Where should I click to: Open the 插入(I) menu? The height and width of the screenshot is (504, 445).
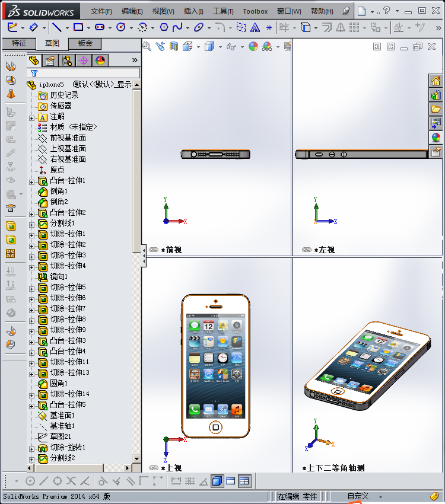tap(193, 11)
